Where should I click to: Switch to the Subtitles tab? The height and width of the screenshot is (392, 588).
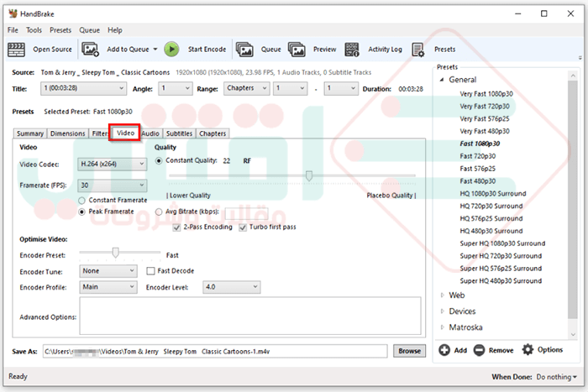179,133
